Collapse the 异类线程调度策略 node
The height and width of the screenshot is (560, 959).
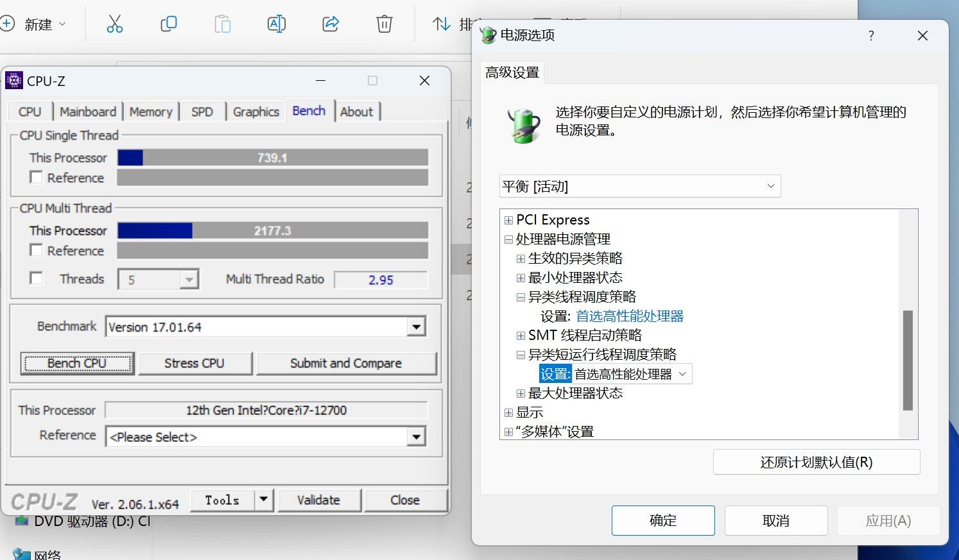click(521, 297)
